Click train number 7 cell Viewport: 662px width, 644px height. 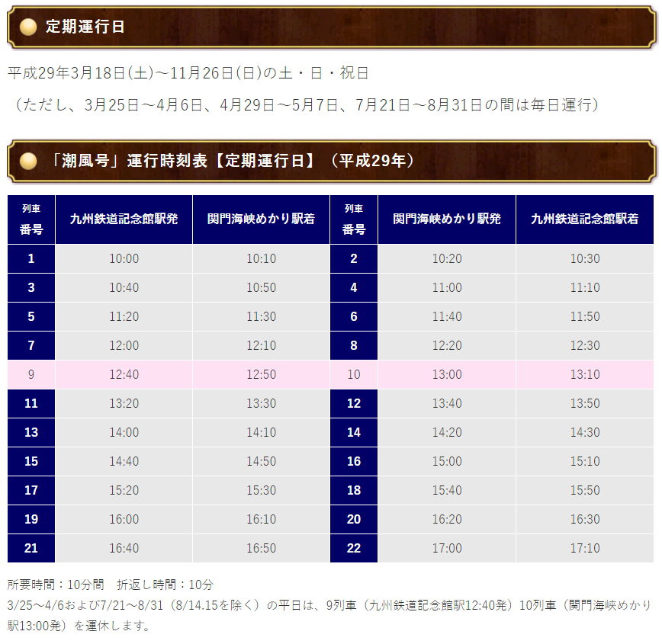click(x=31, y=345)
